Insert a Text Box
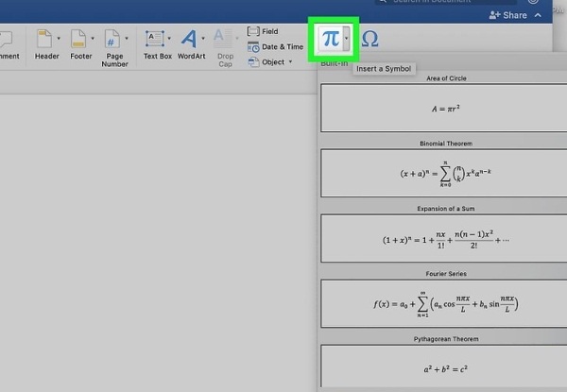The width and height of the screenshot is (567, 392). 156,40
